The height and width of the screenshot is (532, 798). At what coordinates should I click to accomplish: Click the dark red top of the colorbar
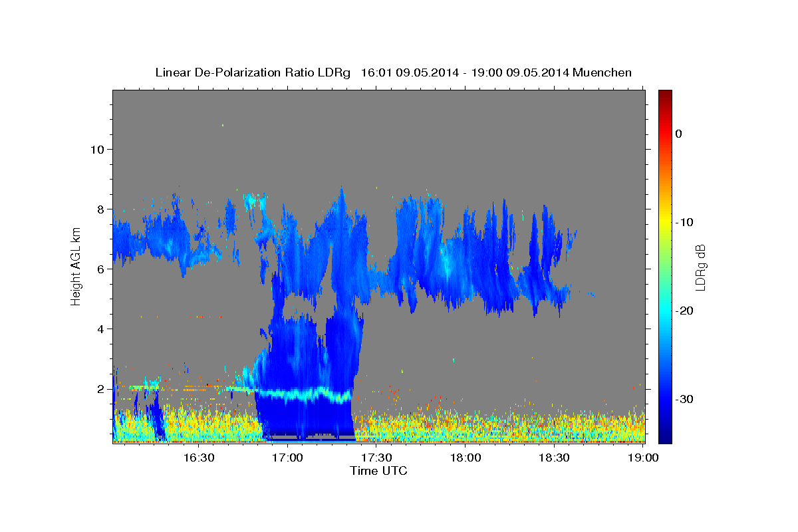coord(665,95)
